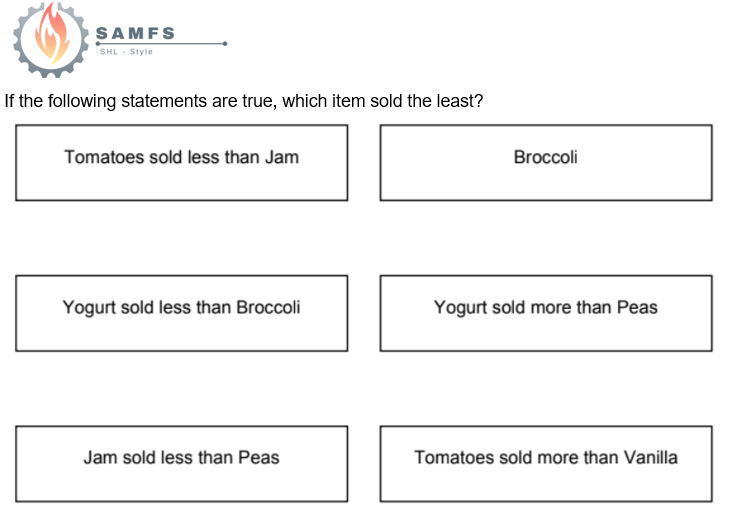This screenshot has height=528, width=732.
Task: Choose the Tomatoes sold more than Vanilla box
Action: click(545, 464)
